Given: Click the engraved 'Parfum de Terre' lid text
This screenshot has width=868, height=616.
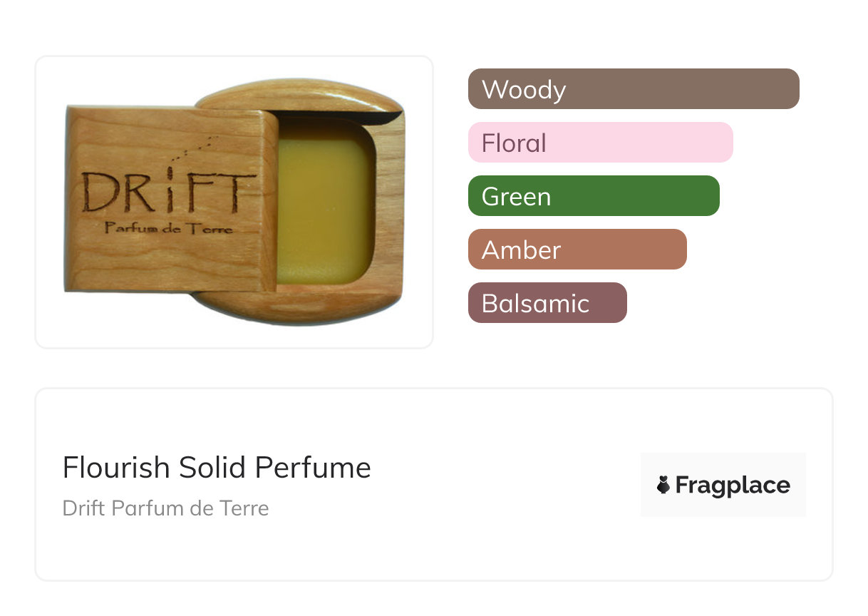Looking at the screenshot, I should coord(168,228).
